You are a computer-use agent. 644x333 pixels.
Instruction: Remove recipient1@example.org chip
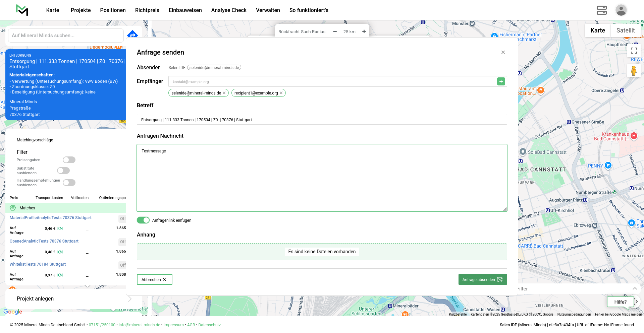[281, 93]
